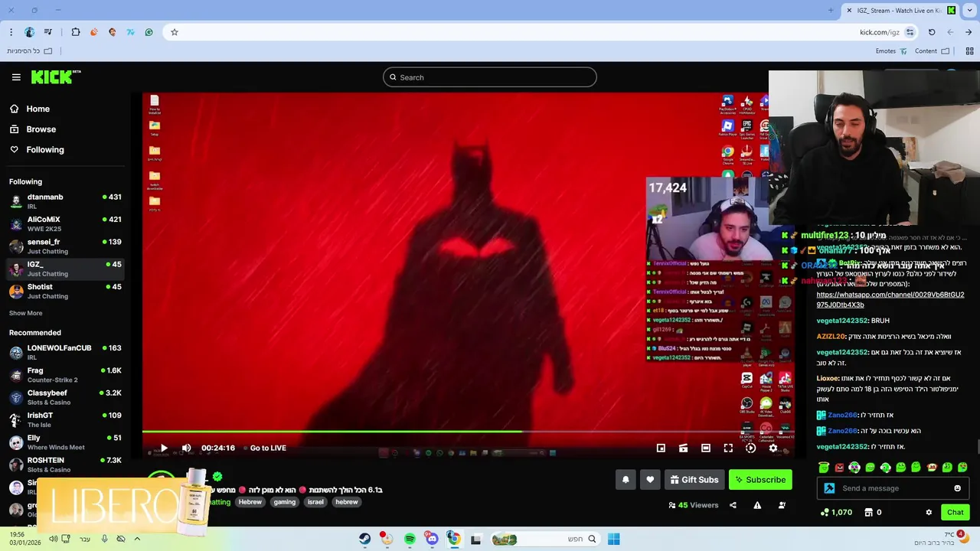The width and height of the screenshot is (980, 551).
Task: Open the Following page in sidebar
Action: [37, 150]
